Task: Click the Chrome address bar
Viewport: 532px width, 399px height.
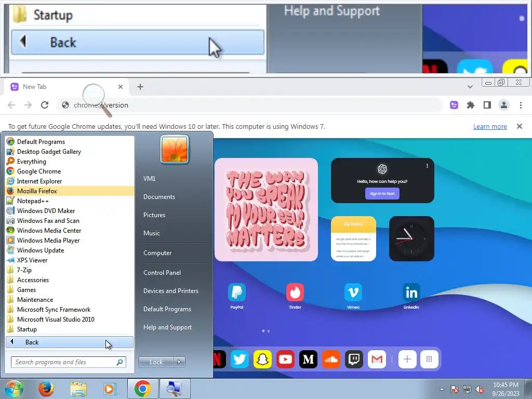Action: tap(249, 105)
